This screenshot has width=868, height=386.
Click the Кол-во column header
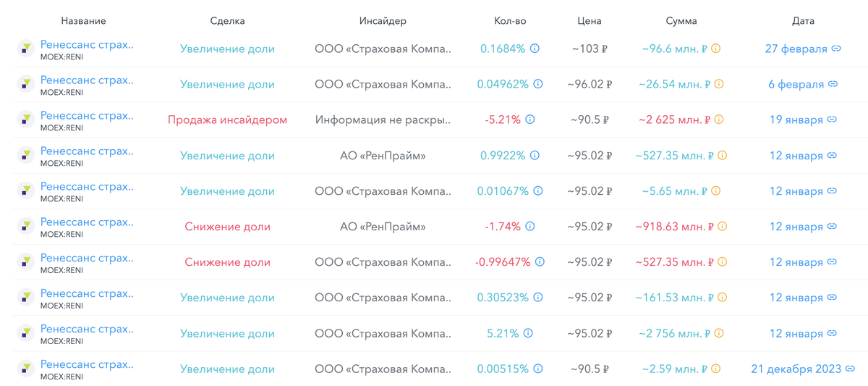coord(505,21)
